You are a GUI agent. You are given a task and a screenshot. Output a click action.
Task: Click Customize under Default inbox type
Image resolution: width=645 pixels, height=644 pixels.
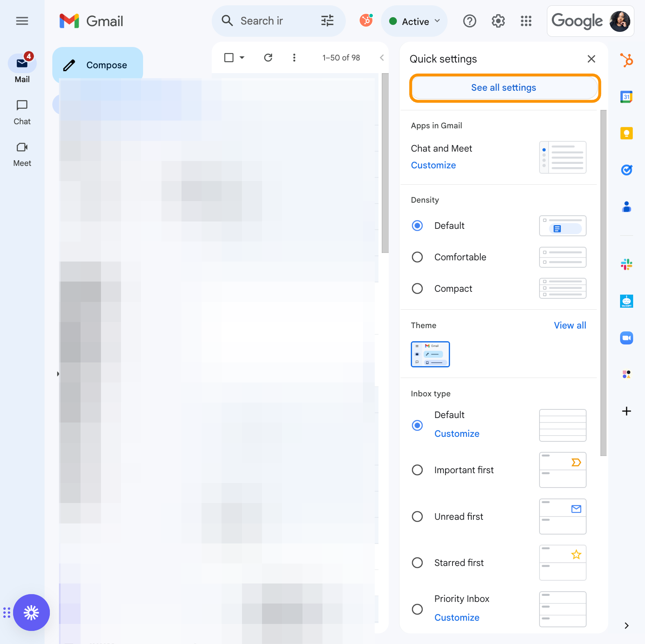457,434
